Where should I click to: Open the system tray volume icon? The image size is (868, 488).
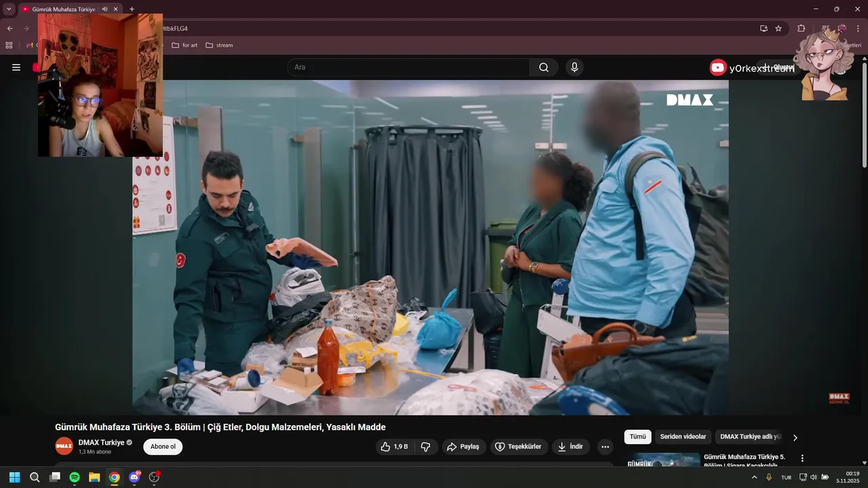pyautogui.click(x=814, y=477)
